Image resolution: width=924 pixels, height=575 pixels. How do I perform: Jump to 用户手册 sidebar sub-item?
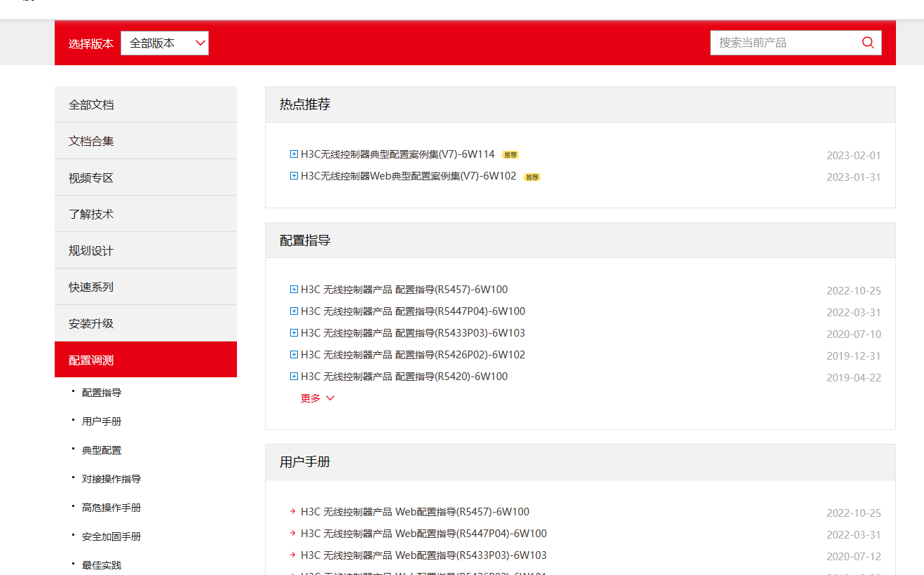[x=102, y=421]
